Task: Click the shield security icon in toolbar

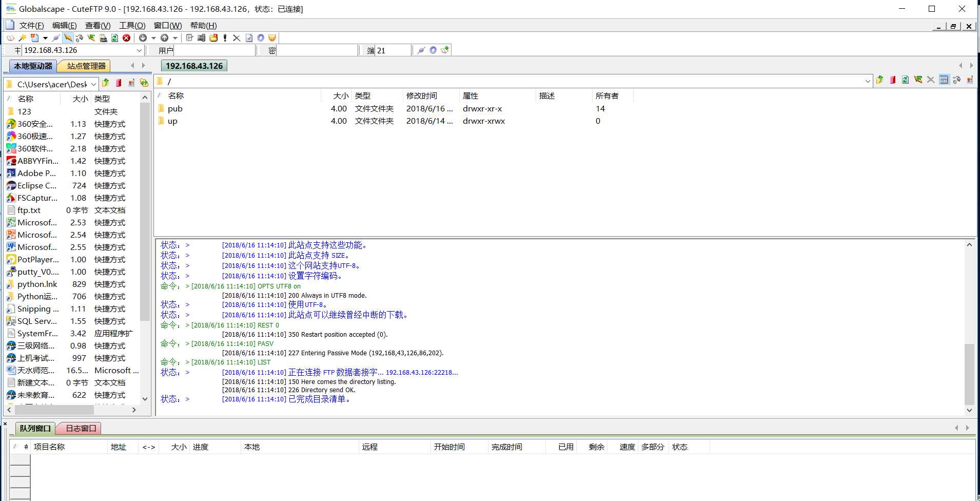Action: tap(272, 38)
